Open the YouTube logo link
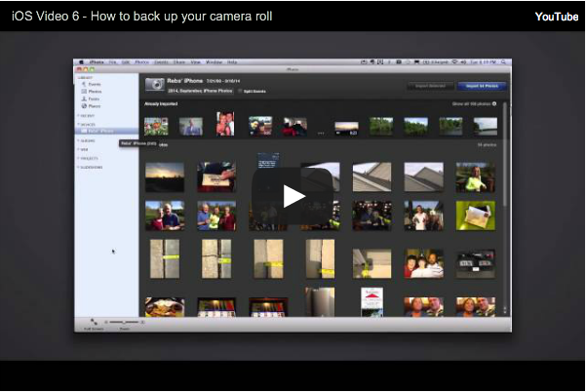Viewport: 586px width, 392px height. point(557,17)
